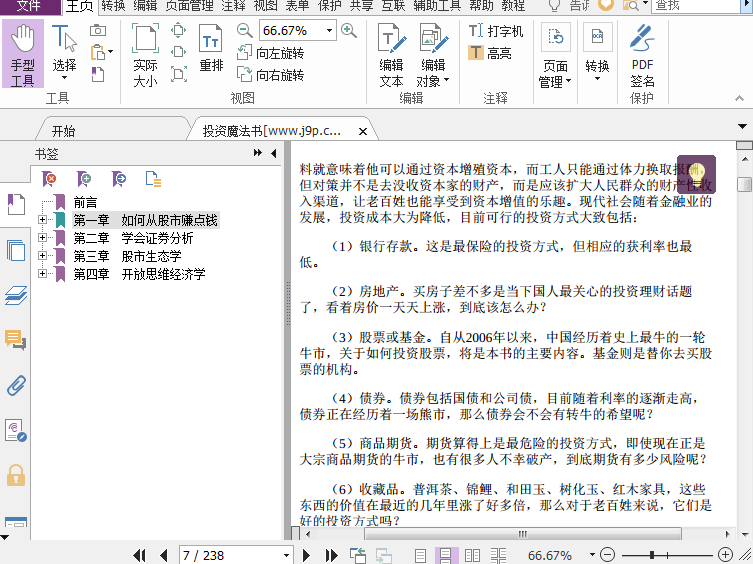Screen dimensions: 753x564
Task: Click the delete bookmark icon
Action: click(x=49, y=179)
